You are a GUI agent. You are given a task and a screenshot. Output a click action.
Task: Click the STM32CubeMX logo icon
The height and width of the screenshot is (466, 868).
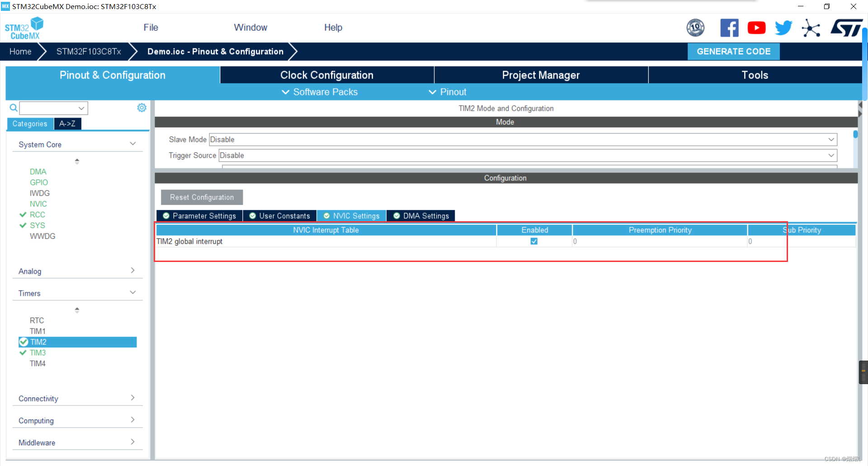(x=24, y=28)
